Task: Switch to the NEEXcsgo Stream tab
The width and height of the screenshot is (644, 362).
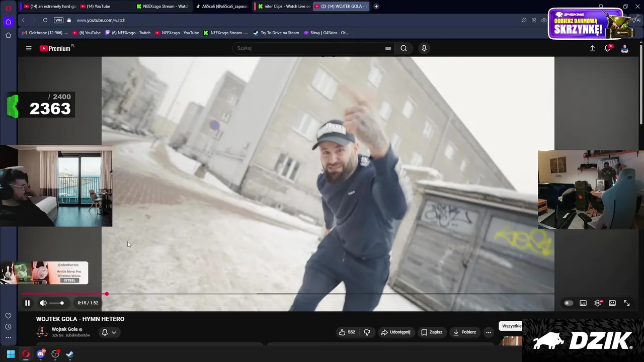Action: point(164,6)
